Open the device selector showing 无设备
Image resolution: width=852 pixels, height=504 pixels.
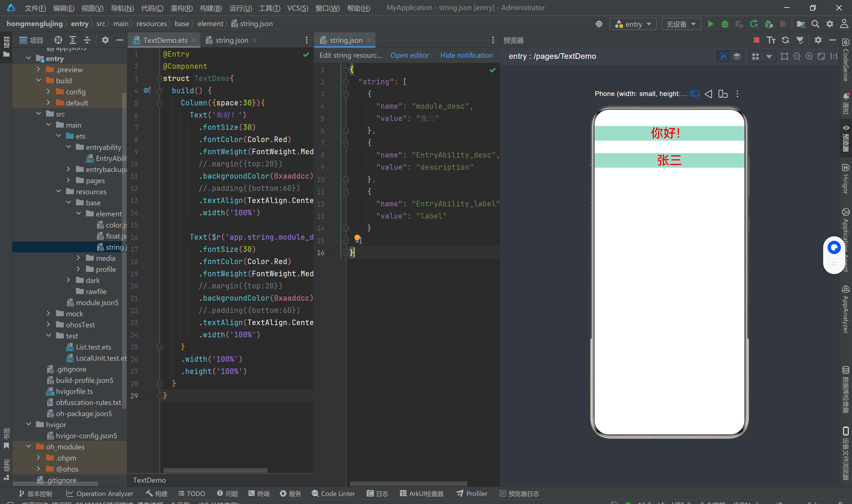click(681, 24)
